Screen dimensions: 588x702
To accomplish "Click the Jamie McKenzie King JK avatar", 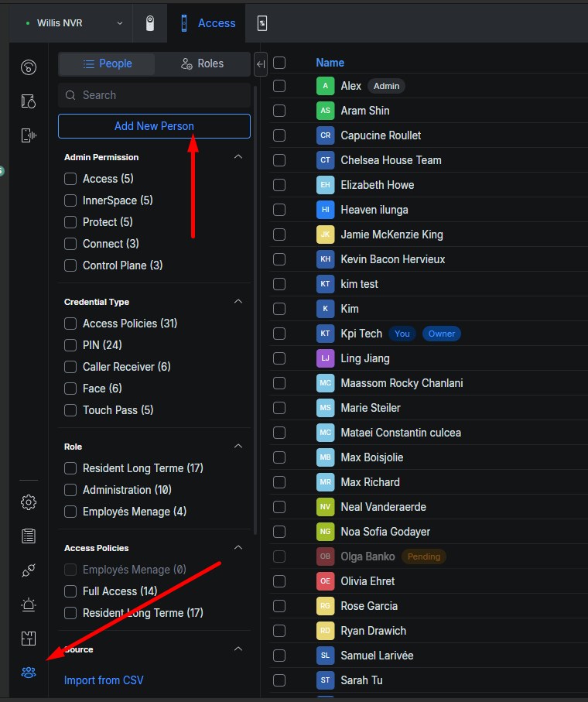I will (x=325, y=235).
